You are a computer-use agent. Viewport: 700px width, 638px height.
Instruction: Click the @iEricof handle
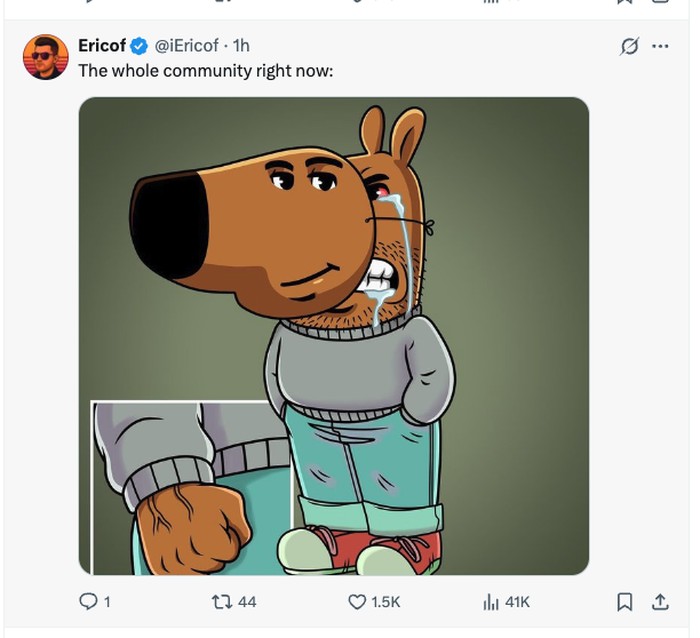(187, 46)
